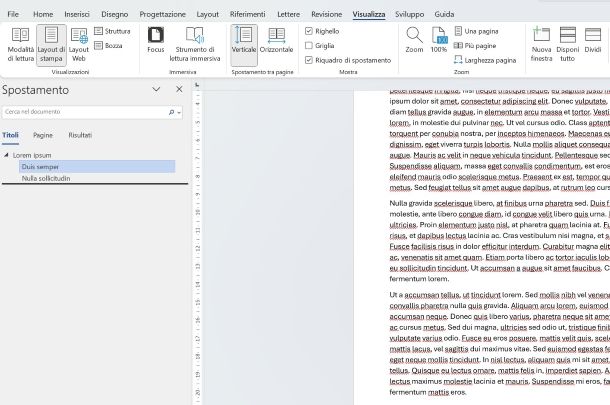The image size is (610, 405).
Task: Close the Spostamento pane
Action: pos(179,89)
